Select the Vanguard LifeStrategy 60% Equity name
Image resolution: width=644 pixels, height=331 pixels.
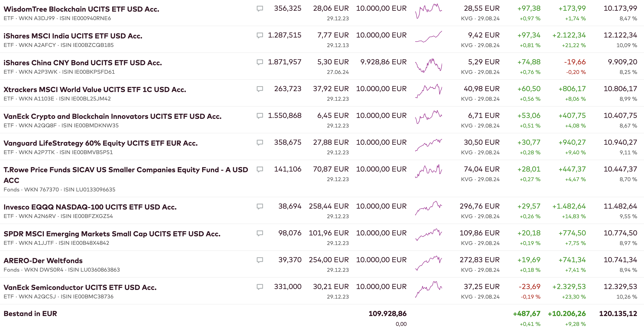(x=101, y=143)
